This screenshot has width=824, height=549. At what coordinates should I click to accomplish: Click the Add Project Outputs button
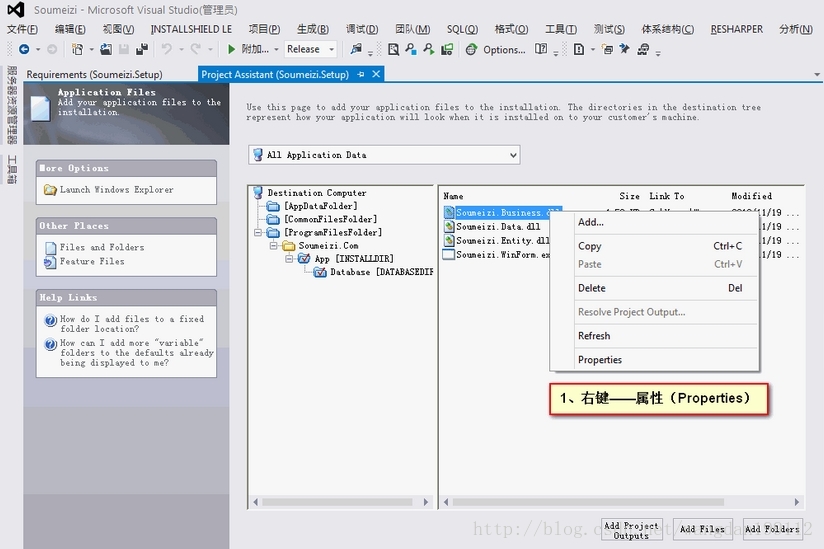(x=631, y=531)
